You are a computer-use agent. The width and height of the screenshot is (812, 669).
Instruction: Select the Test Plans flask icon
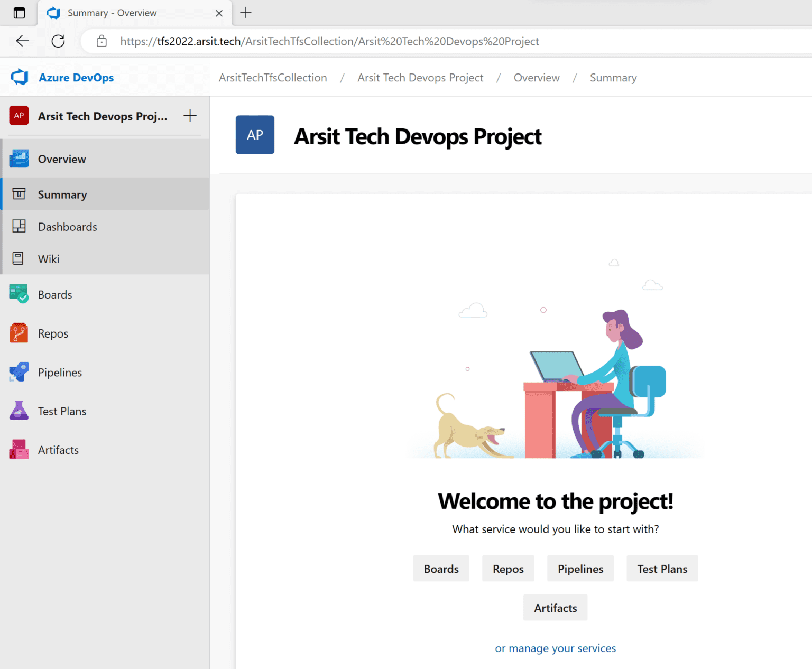pyautogui.click(x=19, y=411)
